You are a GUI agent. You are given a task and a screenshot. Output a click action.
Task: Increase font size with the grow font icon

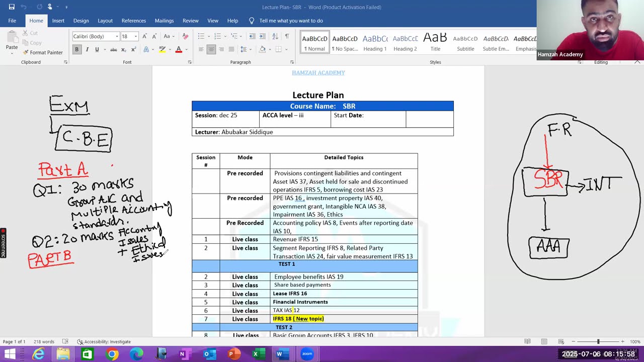pos(145,36)
